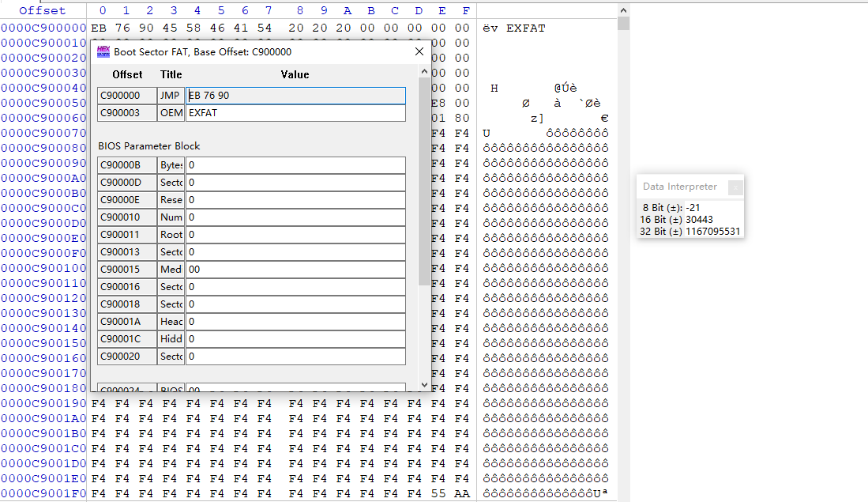Click the row offset 0000C9000A0
Screen dimensions: 868x502
[43, 178]
